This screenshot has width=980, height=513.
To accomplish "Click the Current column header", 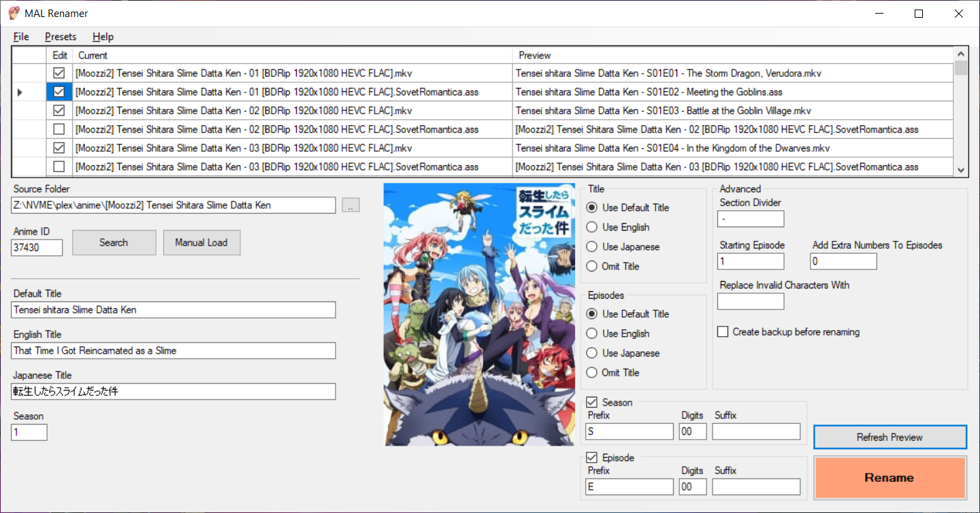I will 293,55.
